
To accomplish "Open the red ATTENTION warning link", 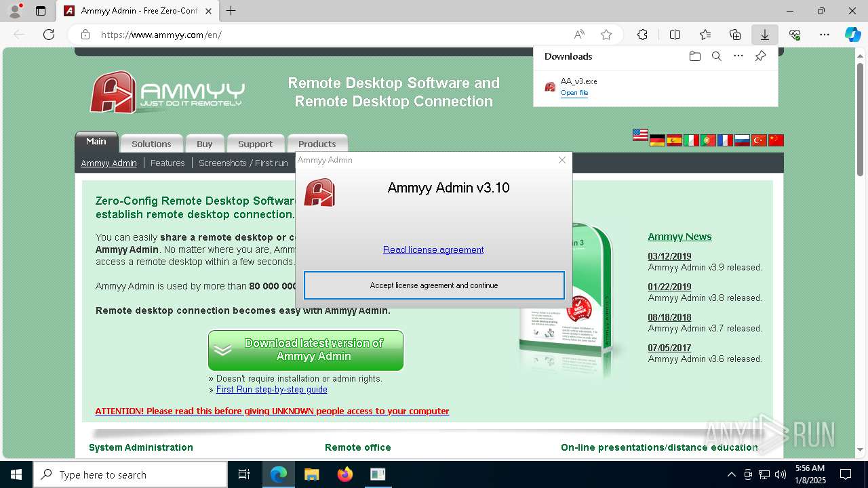I will [x=272, y=411].
